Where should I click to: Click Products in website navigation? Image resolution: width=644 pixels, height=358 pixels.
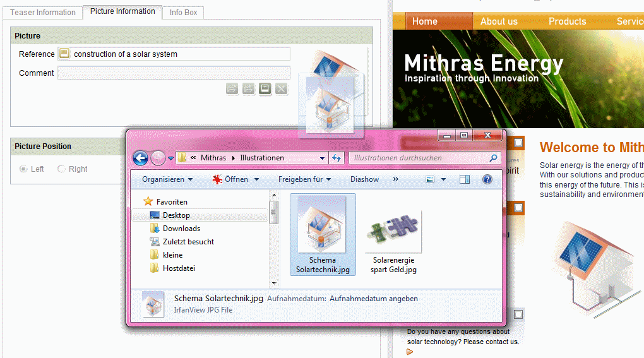click(x=567, y=21)
